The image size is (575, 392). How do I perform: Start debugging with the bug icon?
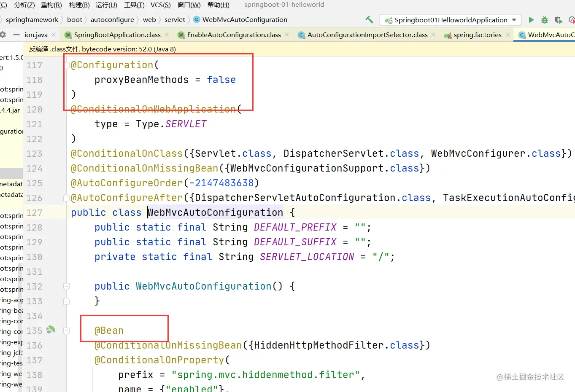click(x=545, y=20)
